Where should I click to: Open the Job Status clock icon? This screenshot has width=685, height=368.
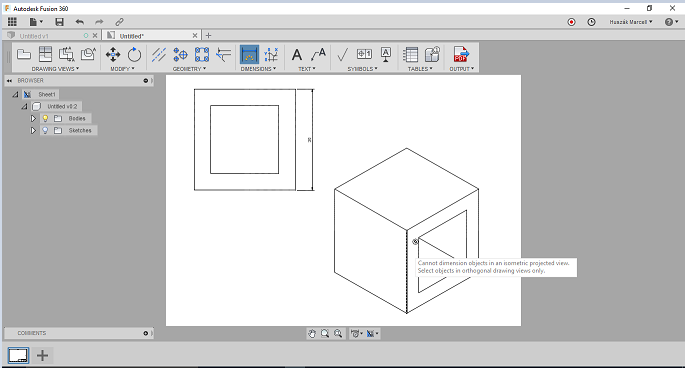[591, 22]
